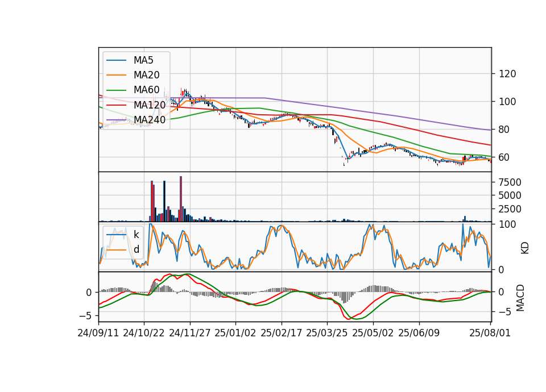
Task: Click the 25/08/01 date axis label
Action: (x=490, y=333)
